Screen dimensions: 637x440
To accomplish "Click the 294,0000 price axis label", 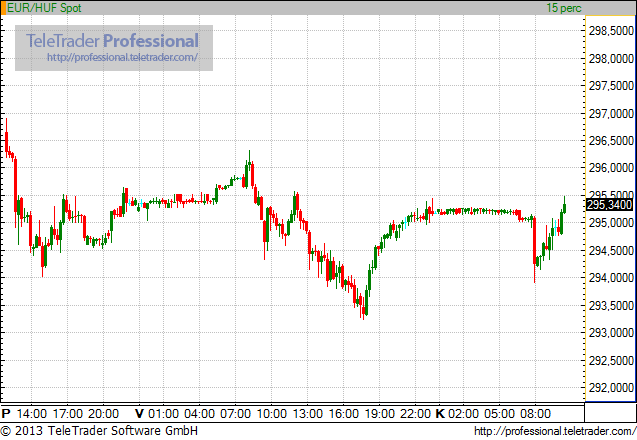I will click(x=611, y=278).
